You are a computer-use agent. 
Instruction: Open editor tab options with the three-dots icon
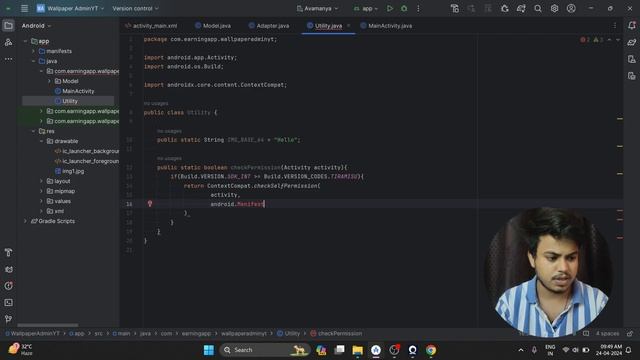[x=615, y=26]
